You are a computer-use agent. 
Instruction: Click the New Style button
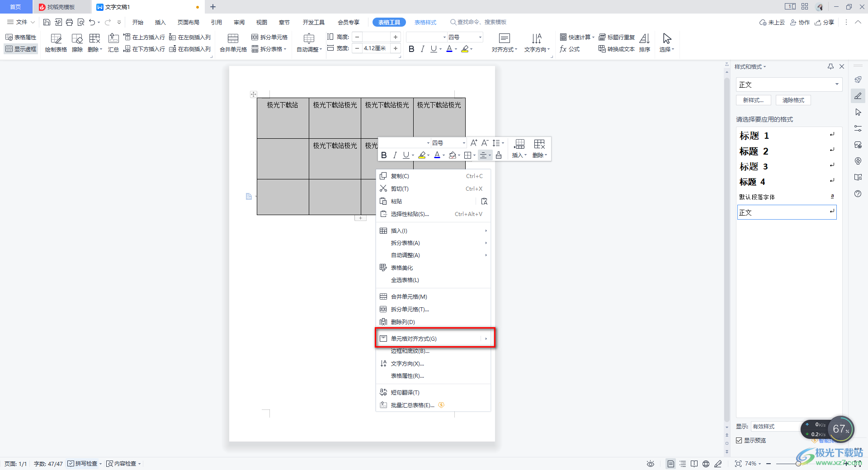(x=753, y=100)
